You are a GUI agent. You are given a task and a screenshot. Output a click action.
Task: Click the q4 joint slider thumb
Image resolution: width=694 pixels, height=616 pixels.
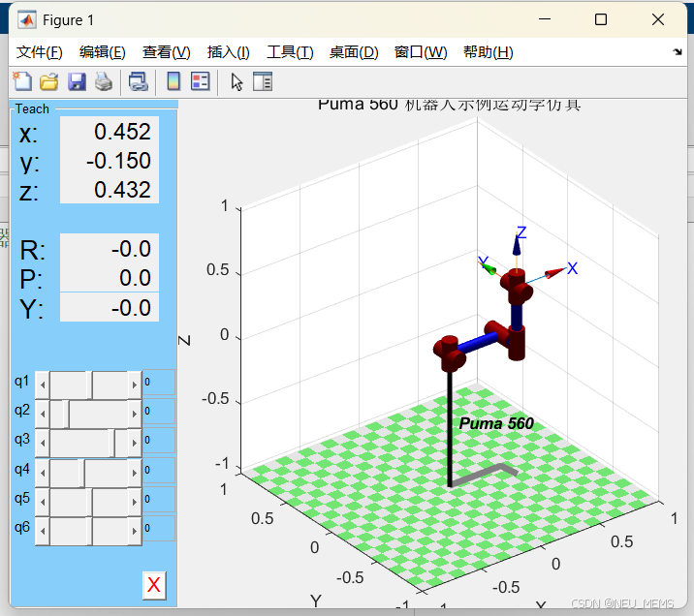pyautogui.click(x=81, y=473)
